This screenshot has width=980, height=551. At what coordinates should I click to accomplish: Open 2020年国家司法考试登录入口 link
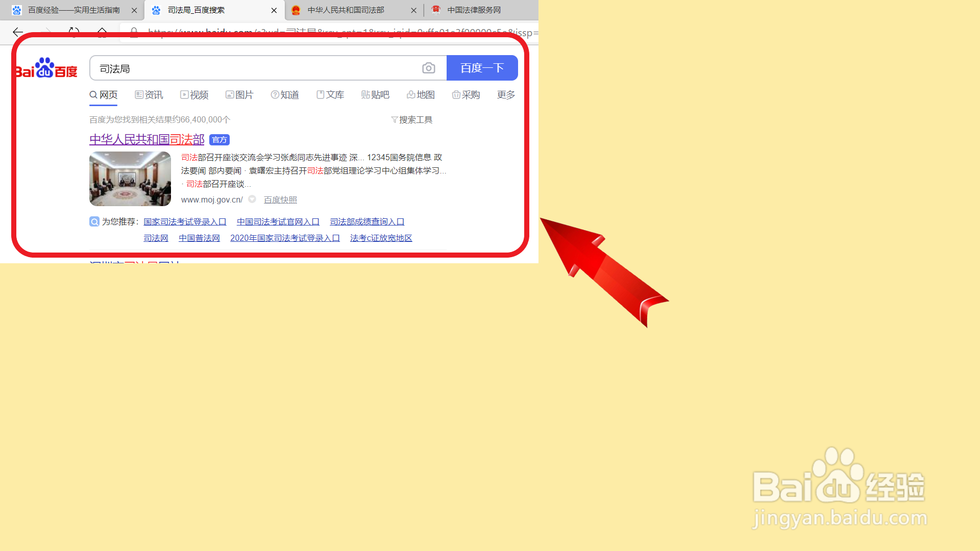coord(285,238)
